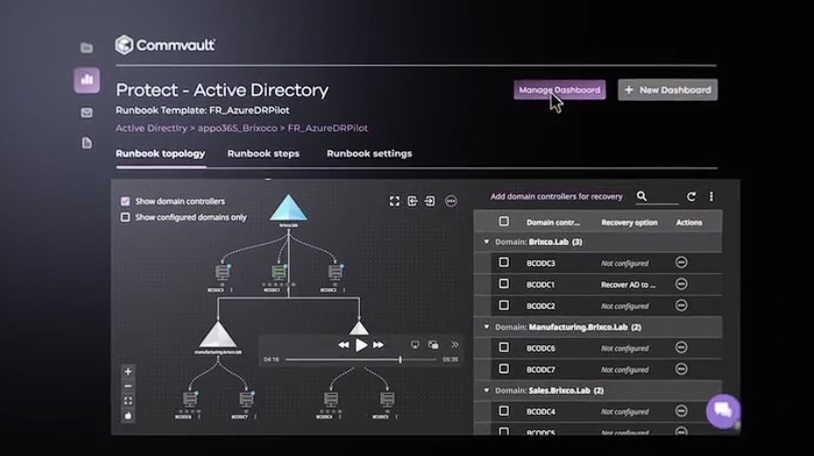Screen dimensions: 814x456
Task: Select the BCODC7 server node in topology
Action: pos(246,399)
